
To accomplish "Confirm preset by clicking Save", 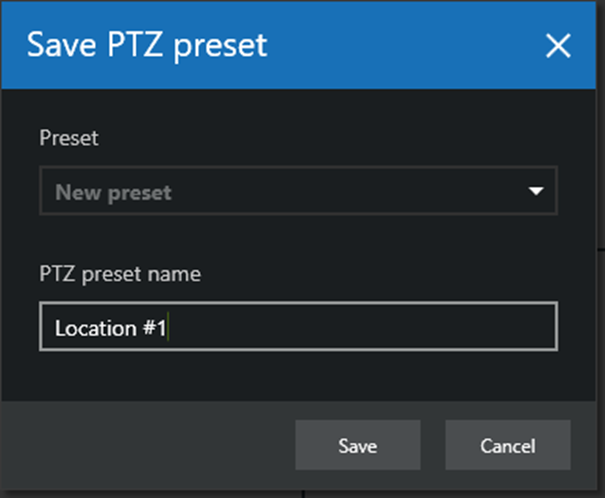I will coord(357,446).
